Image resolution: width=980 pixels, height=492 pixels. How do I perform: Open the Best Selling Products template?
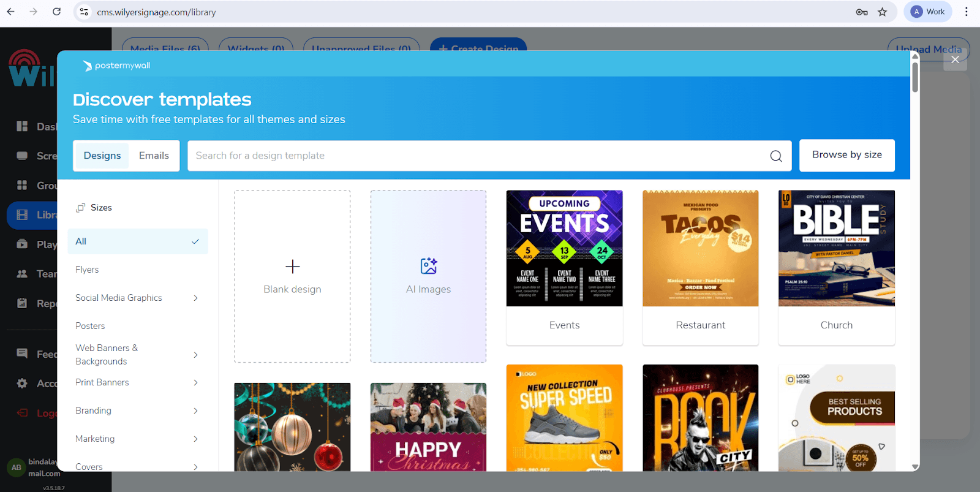coord(837,418)
